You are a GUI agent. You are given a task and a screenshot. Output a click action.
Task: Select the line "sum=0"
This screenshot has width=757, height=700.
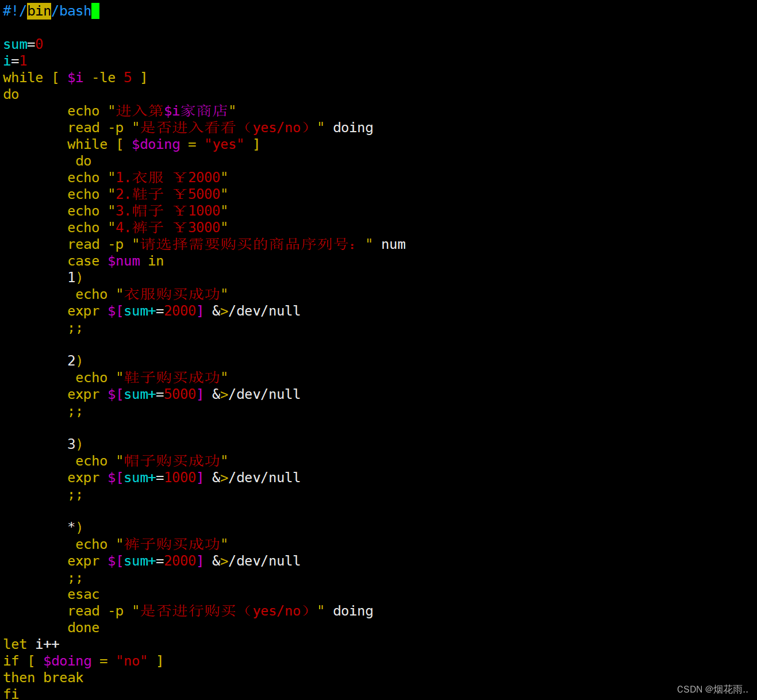(x=23, y=44)
